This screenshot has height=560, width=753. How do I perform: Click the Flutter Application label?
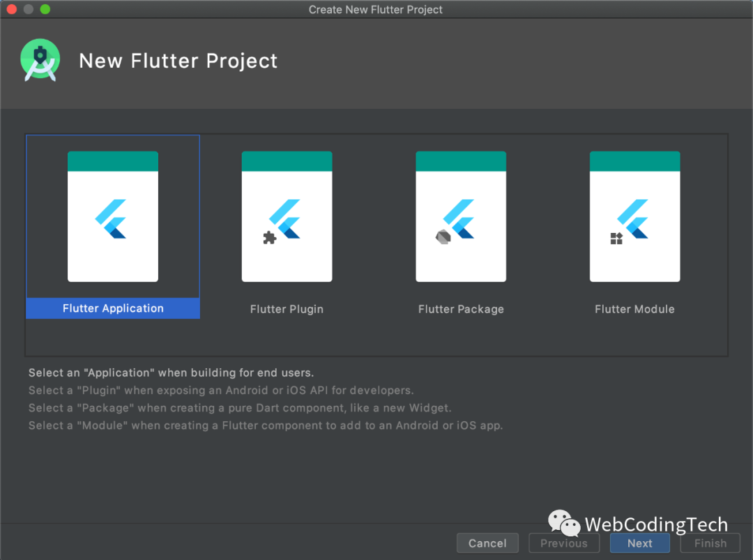tap(113, 308)
